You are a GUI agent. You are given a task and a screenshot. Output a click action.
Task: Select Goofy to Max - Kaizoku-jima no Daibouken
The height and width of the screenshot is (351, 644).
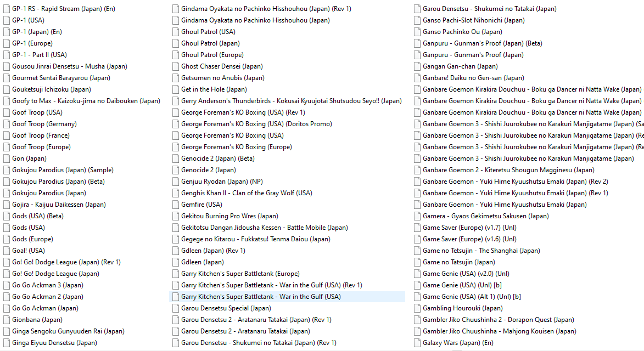tap(86, 101)
